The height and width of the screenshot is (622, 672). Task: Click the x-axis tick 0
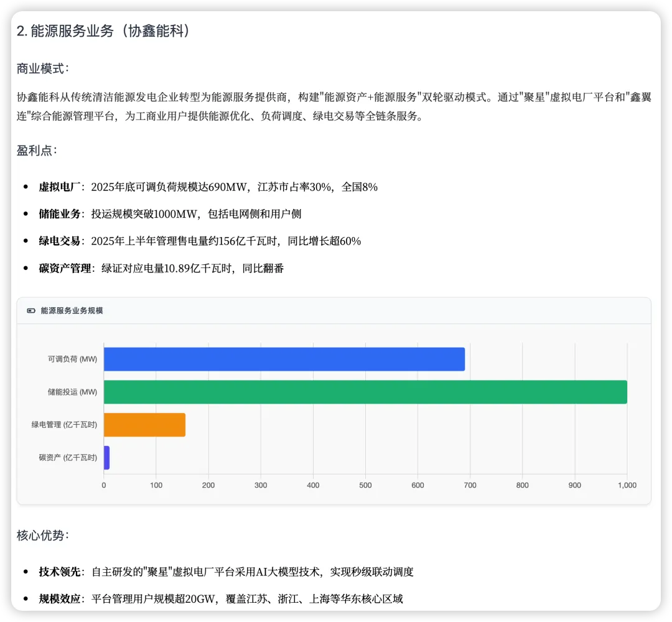104,485
